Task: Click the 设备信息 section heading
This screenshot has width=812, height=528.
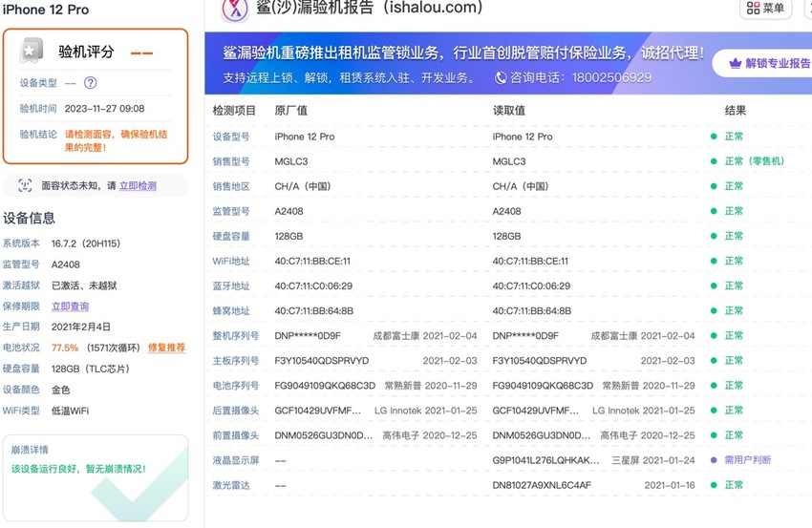Action: click(x=29, y=218)
